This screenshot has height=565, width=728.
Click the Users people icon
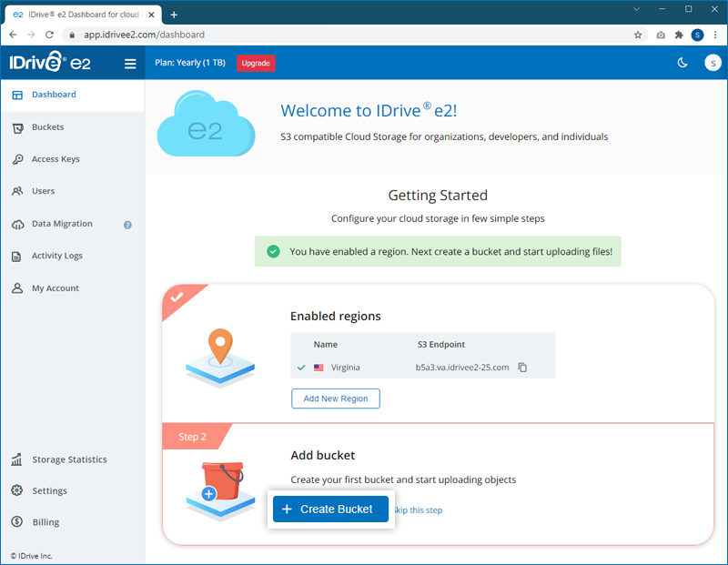17,191
